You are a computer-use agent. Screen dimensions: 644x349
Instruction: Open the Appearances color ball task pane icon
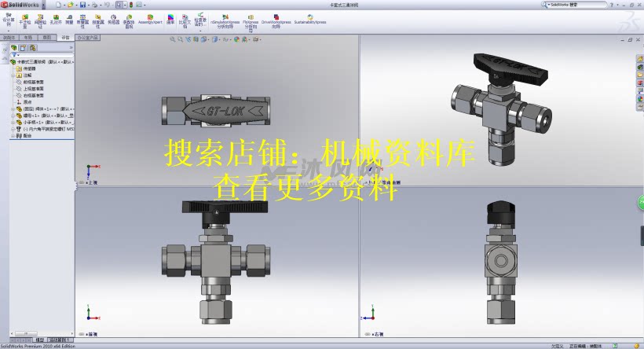[x=640, y=99]
